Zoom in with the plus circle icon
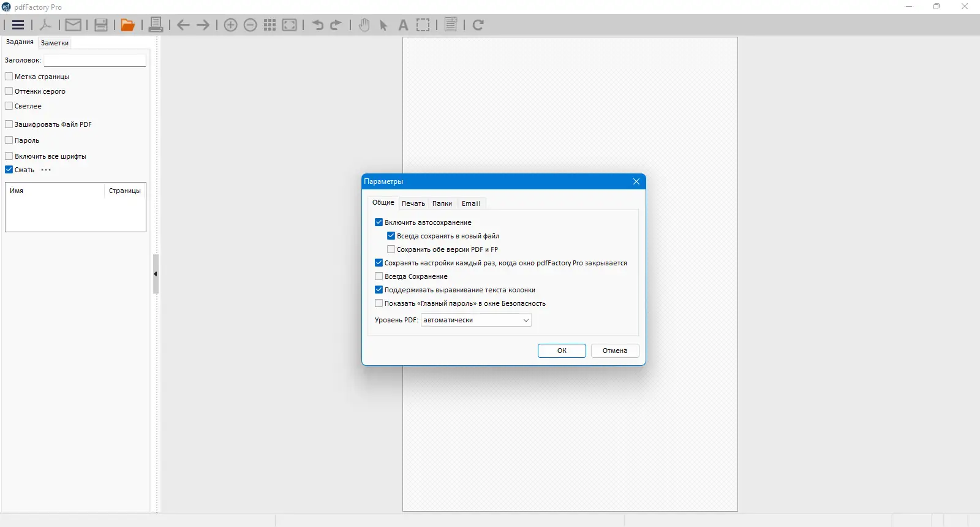 pyautogui.click(x=230, y=25)
